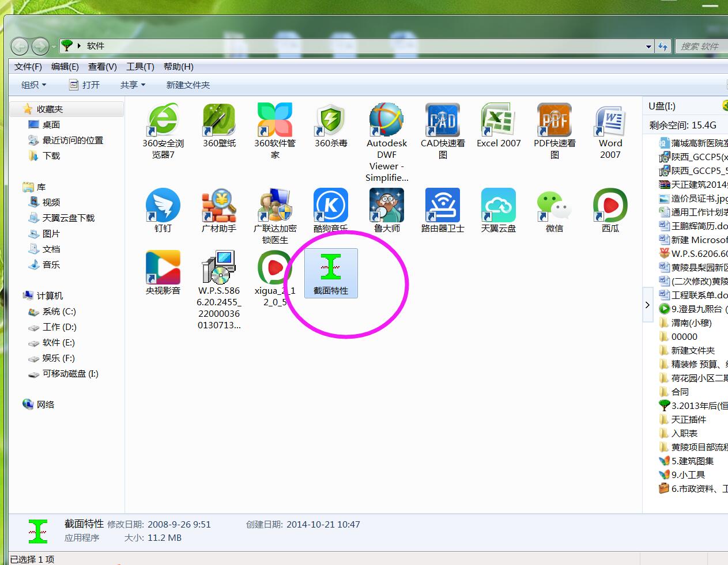Open the 天翼云盘下载 library
Viewport: 728px width, 565px height.
pos(68,218)
